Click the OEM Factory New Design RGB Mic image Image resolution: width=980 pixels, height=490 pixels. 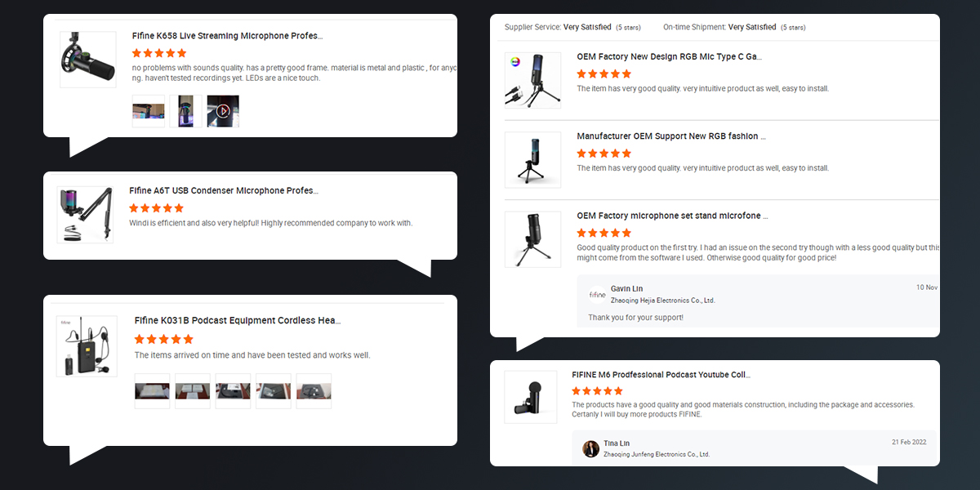coord(532,80)
